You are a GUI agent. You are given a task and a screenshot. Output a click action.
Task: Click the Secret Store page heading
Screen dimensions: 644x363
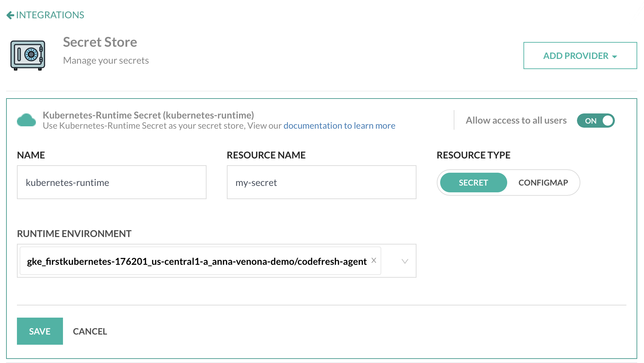[x=100, y=42]
